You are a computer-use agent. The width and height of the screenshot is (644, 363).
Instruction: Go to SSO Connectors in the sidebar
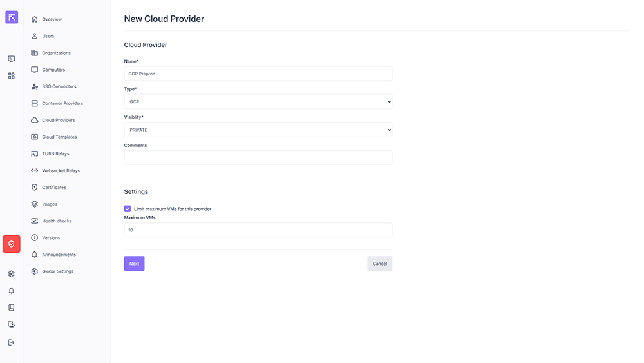59,86
